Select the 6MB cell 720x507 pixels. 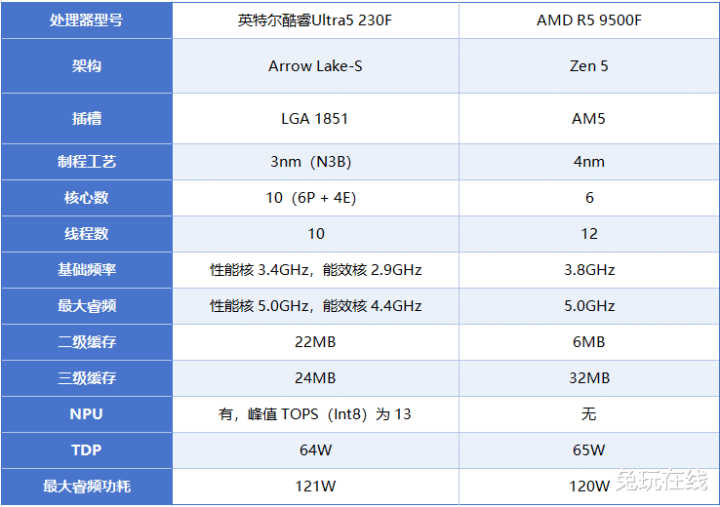pos(589,342)
